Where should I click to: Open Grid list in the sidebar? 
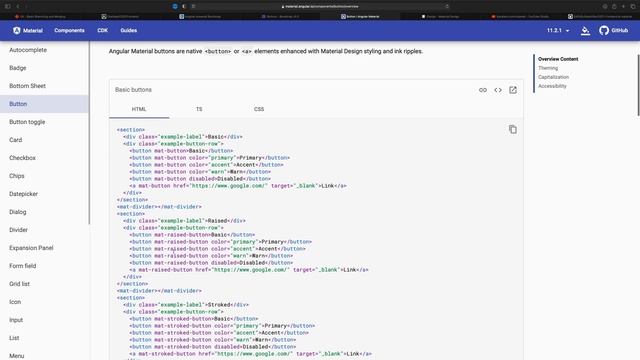tap(44, 283)
